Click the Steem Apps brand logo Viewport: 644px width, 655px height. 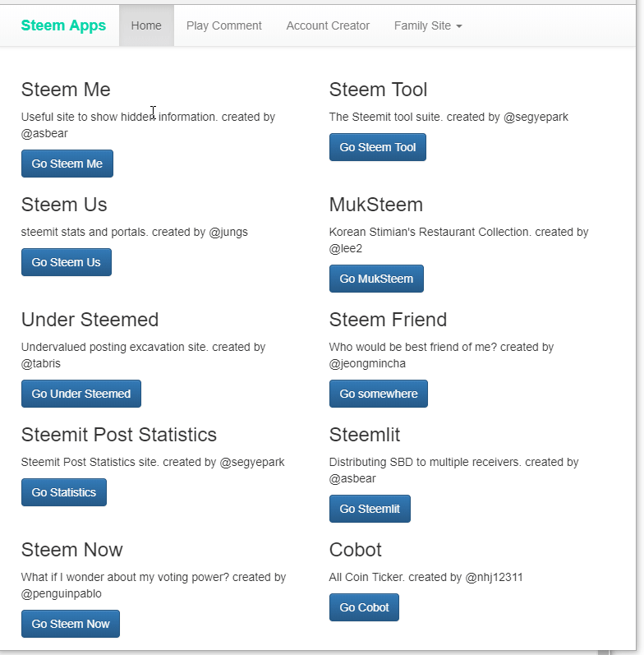pyautogui.click(x=63, y=25)
